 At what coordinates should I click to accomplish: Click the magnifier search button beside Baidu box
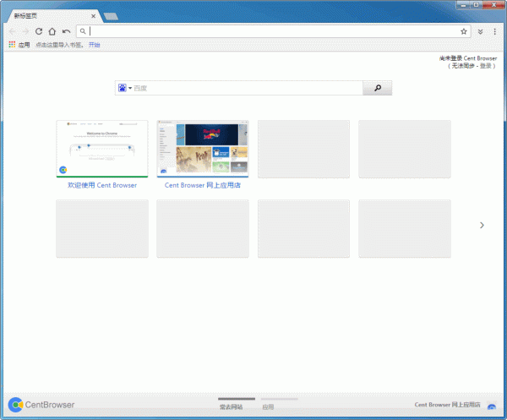[x=377, y=88]
